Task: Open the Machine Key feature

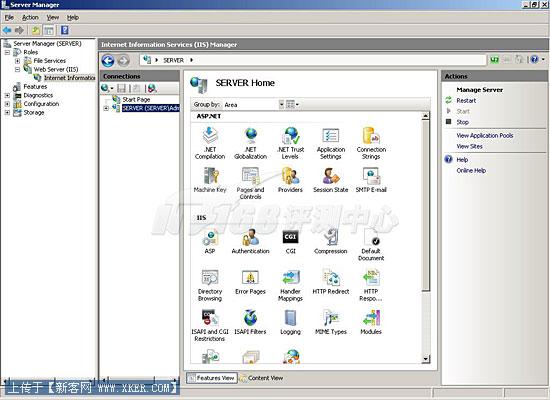Action: tap(210, 180)
